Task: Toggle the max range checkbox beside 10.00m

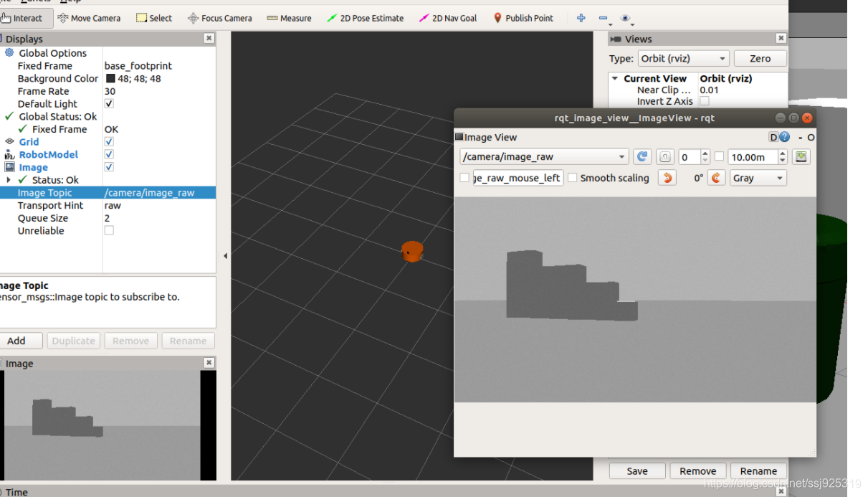Action: [x=719, y=156]
